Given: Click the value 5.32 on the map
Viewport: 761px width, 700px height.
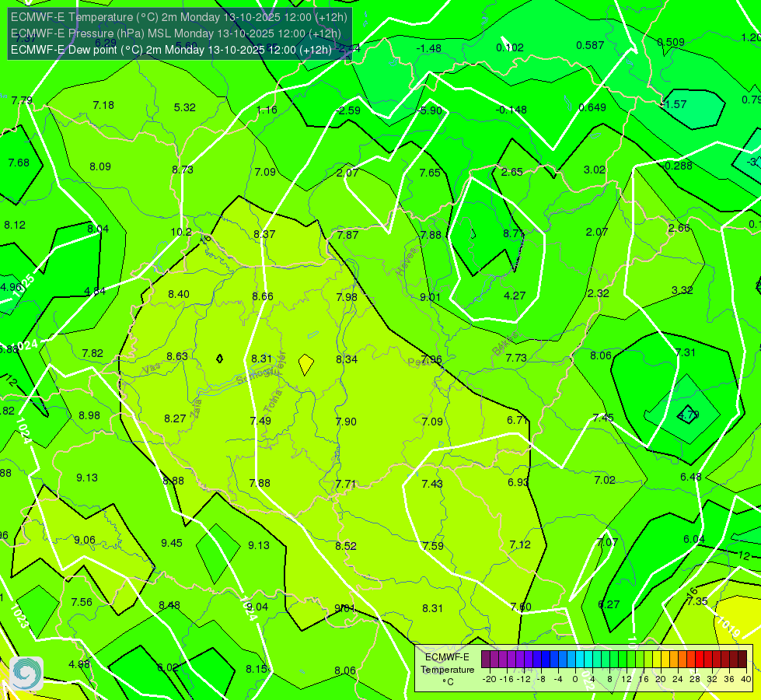Looking at the screenshot, I should click(x=185, y=107).
